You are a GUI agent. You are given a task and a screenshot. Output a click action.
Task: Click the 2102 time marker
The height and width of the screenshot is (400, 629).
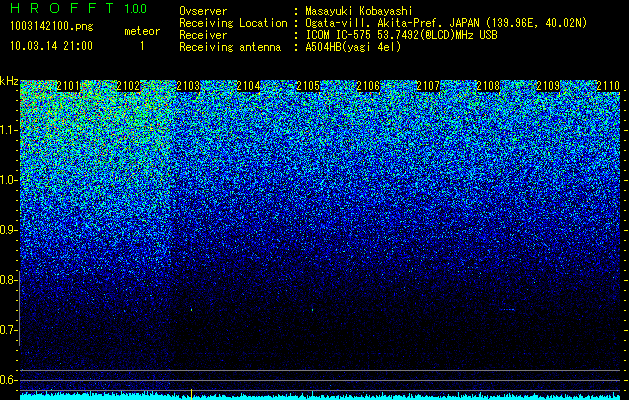click(128, 86)
